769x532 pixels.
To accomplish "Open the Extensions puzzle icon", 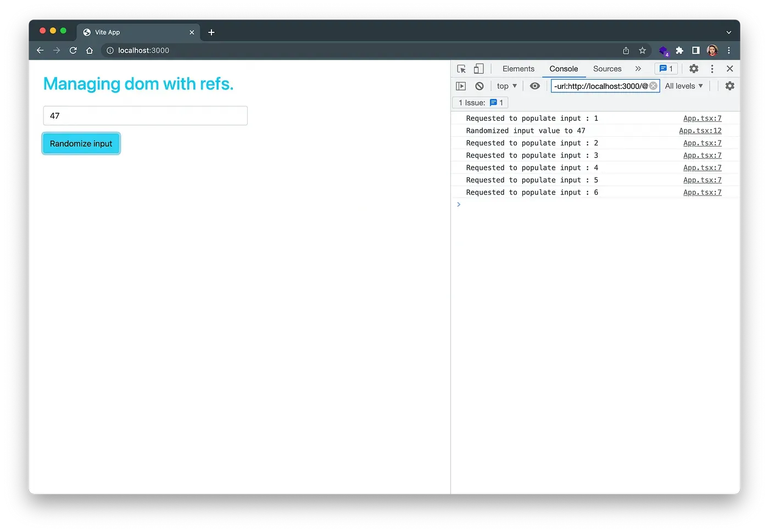I will coord(679,51).
